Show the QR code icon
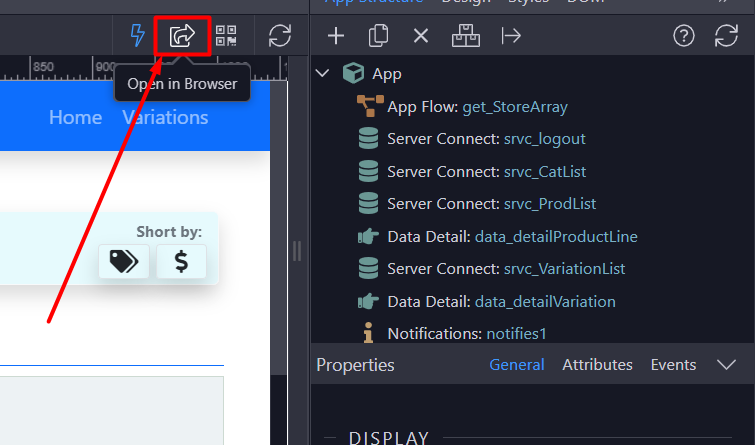This screenshot has width=755, height=445. point(226,36)
